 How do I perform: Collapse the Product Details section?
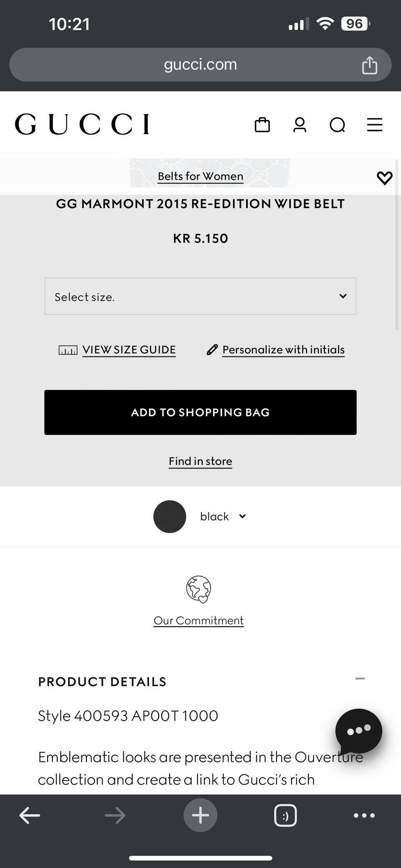360,679
